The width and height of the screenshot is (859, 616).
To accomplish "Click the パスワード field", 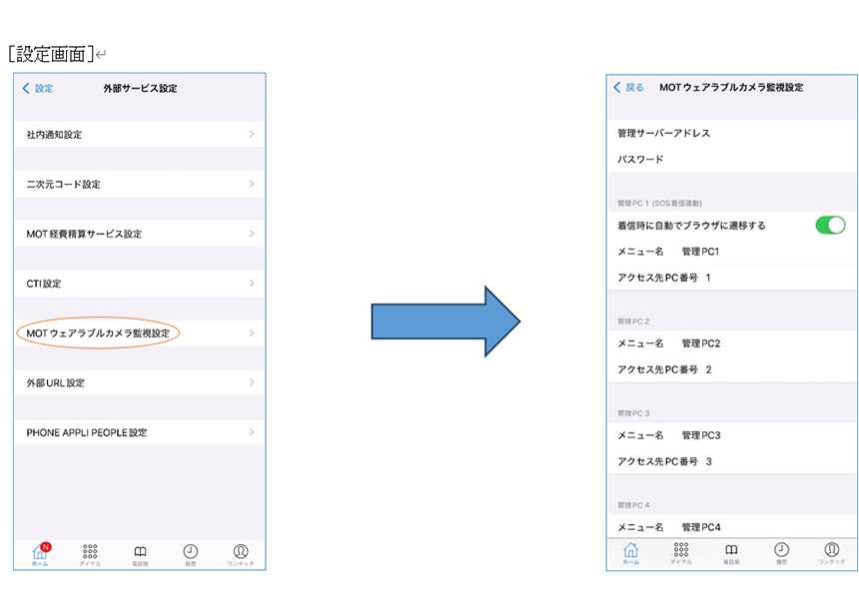I will 640,160.
